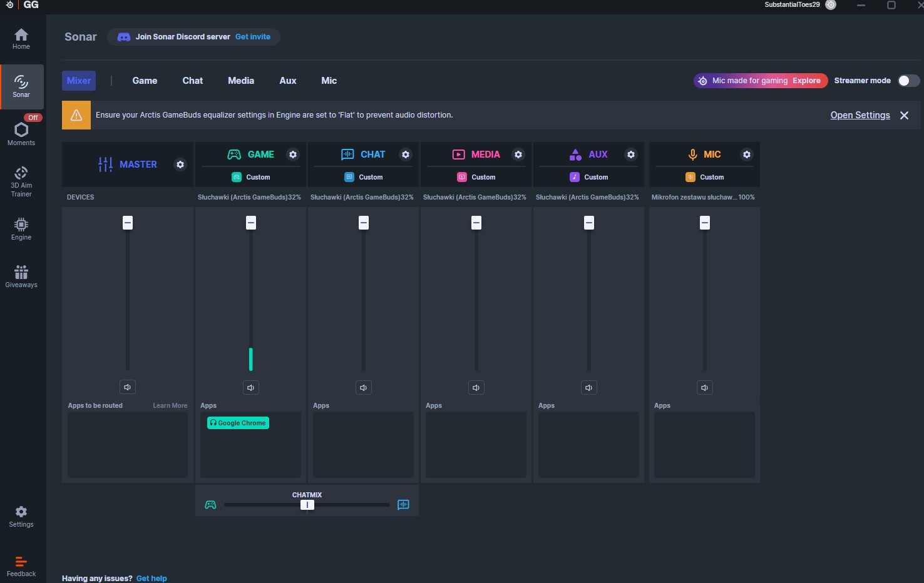Select the Google Chrome app chip
Viewport: 924px width, 583px height.
click(x=238, y=423)
